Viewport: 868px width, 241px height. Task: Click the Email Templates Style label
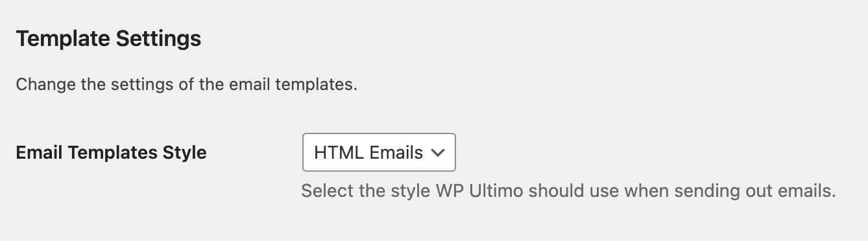[x=111, y=153]
